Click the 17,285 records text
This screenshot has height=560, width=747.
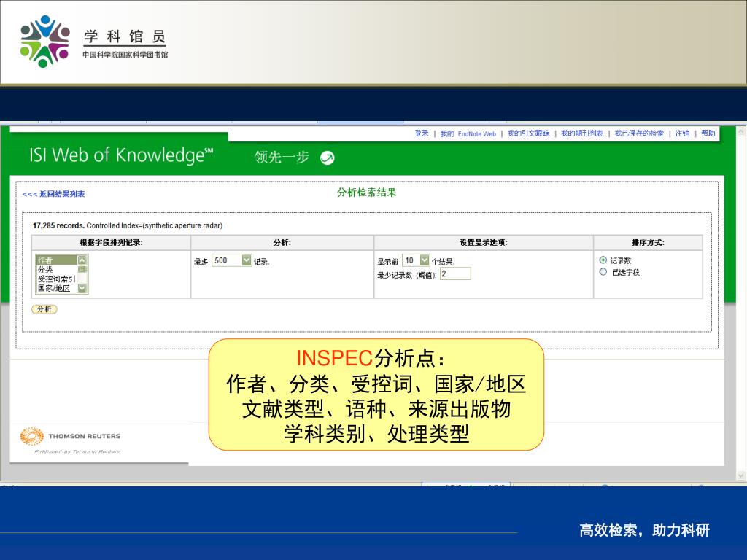pos(58,226)
